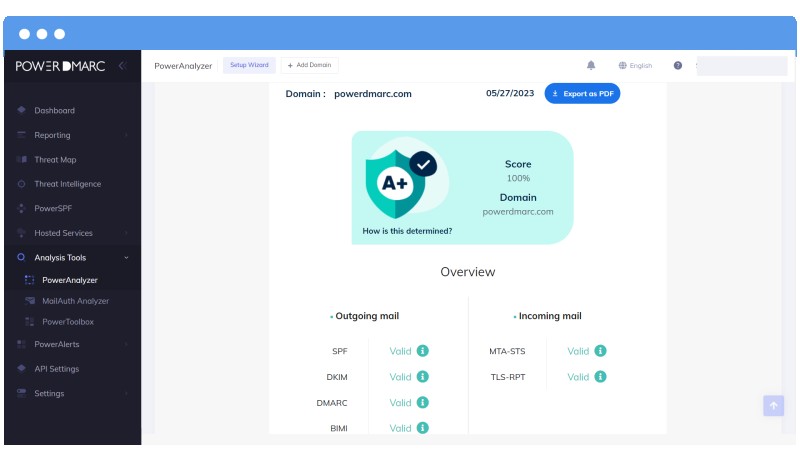Click the date 05/27/2023
This screenshot has height=450, width=800.
tap(510, 93)
